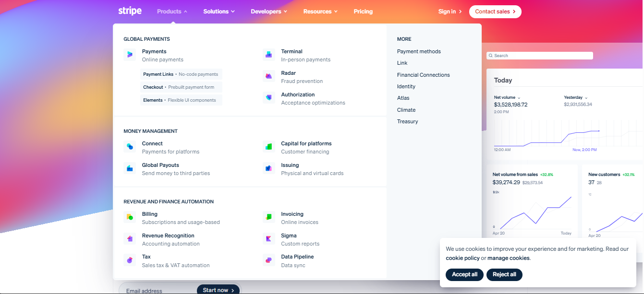Click the Authorization product icon
Viewport: 644px width, 294px height.
click(268, 98)
